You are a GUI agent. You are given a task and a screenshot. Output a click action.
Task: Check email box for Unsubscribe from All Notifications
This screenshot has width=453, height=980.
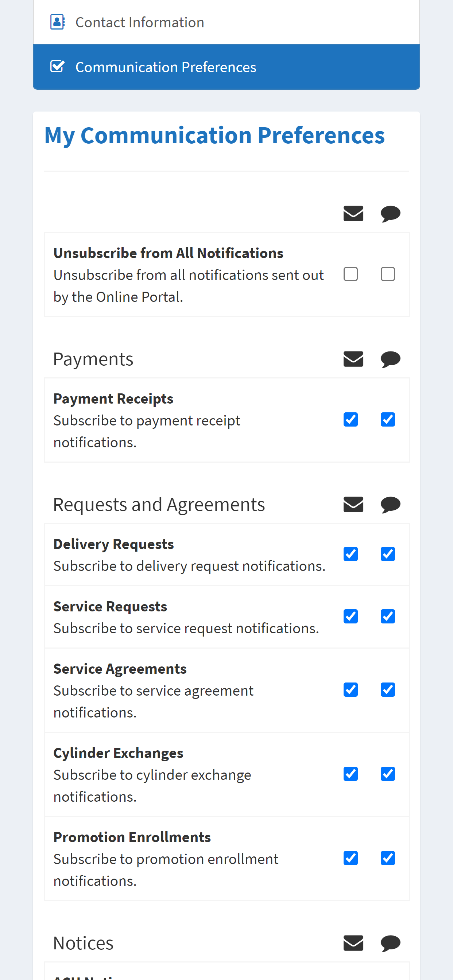coord(351,274)
